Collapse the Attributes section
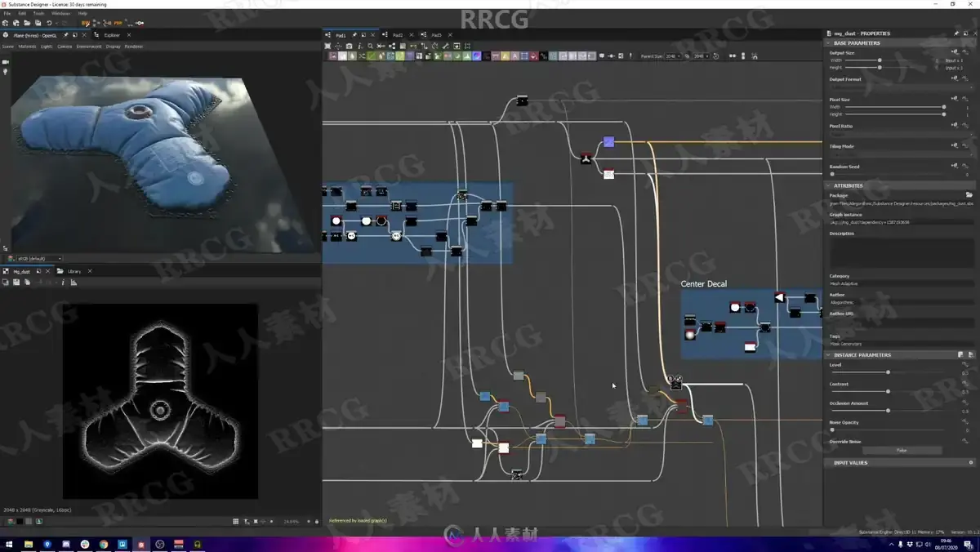The image size is (980, 552). click(828, 185)
